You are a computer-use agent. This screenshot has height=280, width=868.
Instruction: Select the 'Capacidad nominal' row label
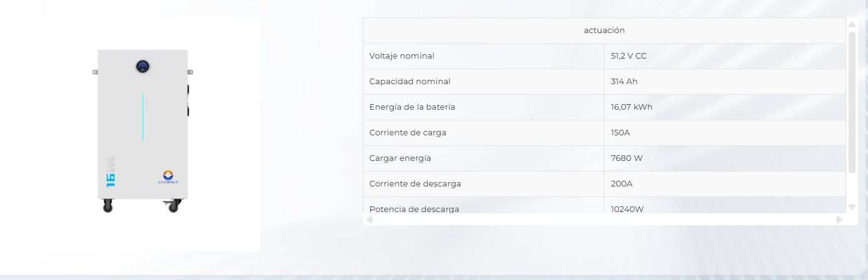[410, 82]
